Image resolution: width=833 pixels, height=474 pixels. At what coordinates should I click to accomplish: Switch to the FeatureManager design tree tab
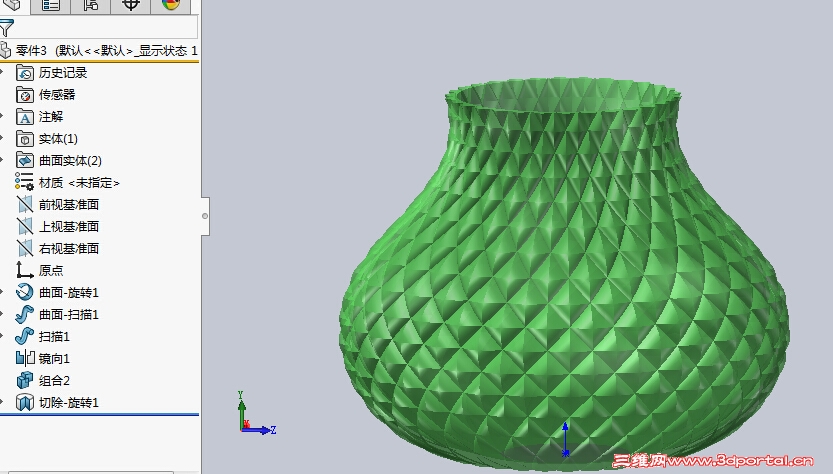pyautogui.click(x=13, y=5)
